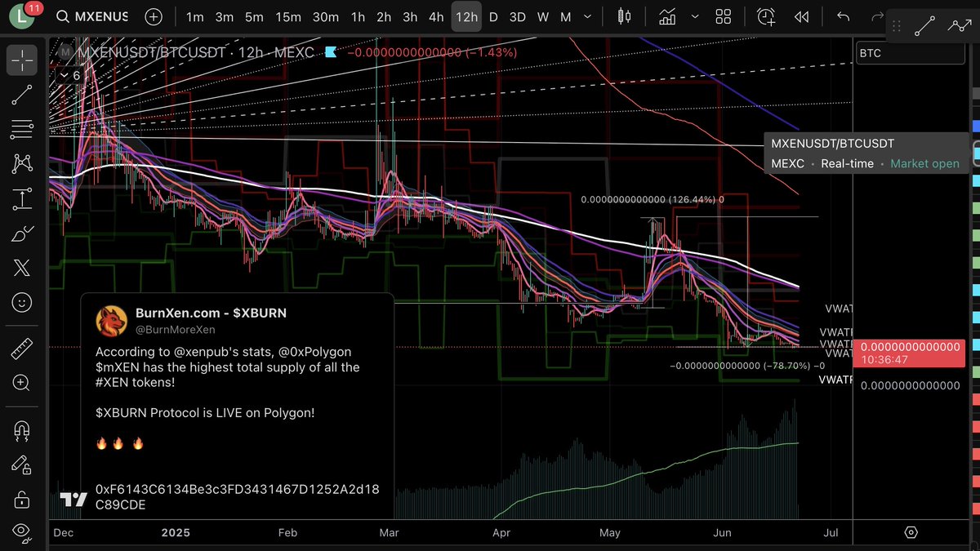
Task: Select the crosshair cursor tool
Action: 22,60
